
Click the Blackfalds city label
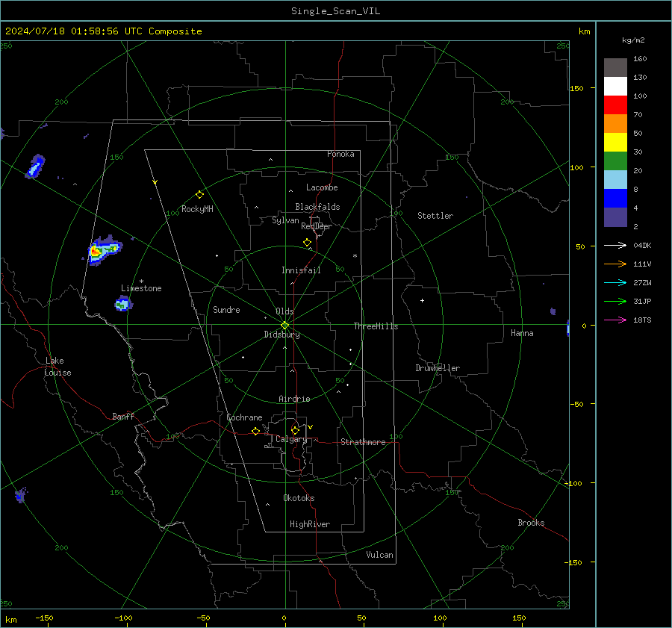pos(317,207)
